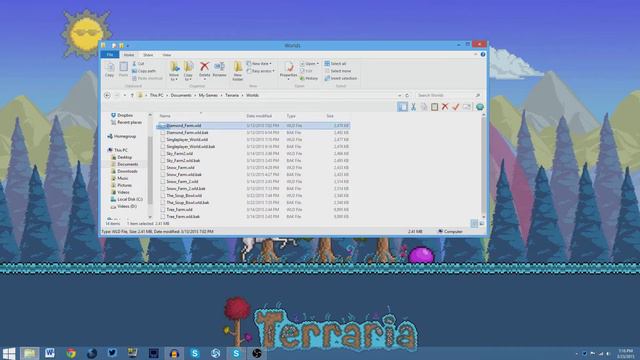This screenshot has width=640, height=360.
Task: Click the scissors icon in lower toolbar
Action: click(x=413, y=107)
